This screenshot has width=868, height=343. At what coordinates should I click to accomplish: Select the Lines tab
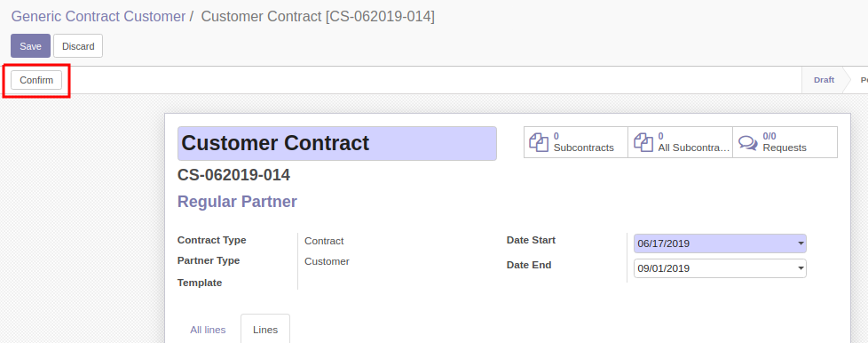(x=265, y=330)
